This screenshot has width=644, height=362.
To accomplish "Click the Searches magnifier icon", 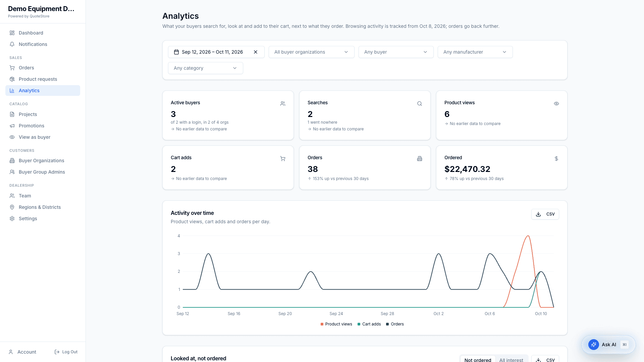I will (x=420, y=104).
